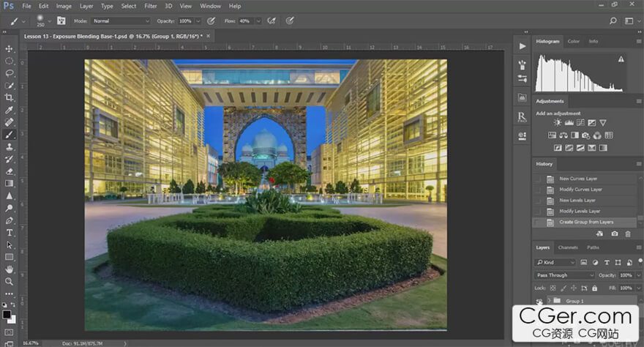Image resolution: width=644 pixels, height=347 pixels.
Task: Select the Rectangle shape tool
Action: coord(9,257)
